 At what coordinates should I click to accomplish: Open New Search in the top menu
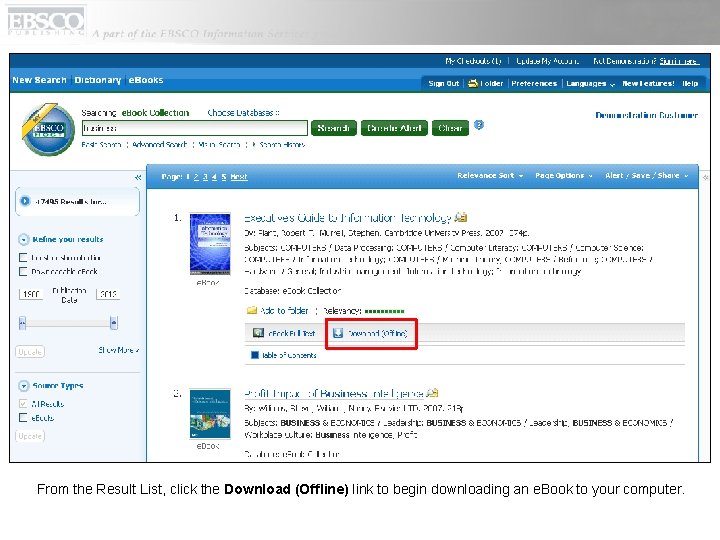pyautogui.click(x=39, y=80)
